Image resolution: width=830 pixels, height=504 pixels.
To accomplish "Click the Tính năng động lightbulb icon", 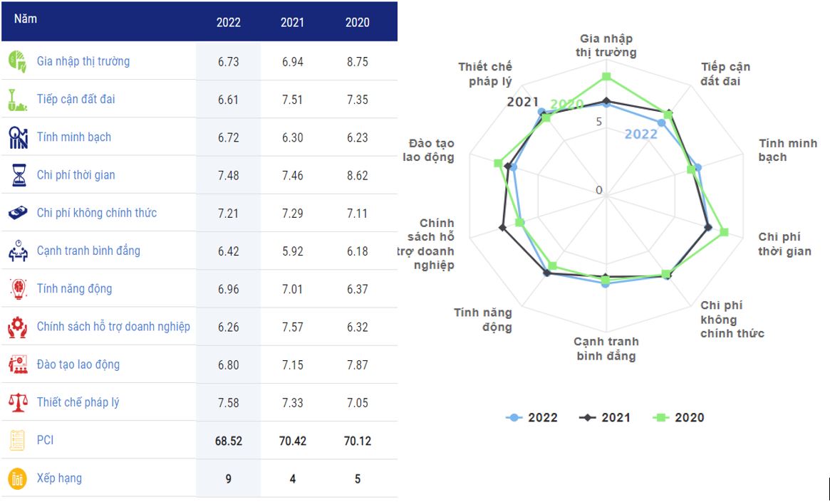I will coord(18,288).
